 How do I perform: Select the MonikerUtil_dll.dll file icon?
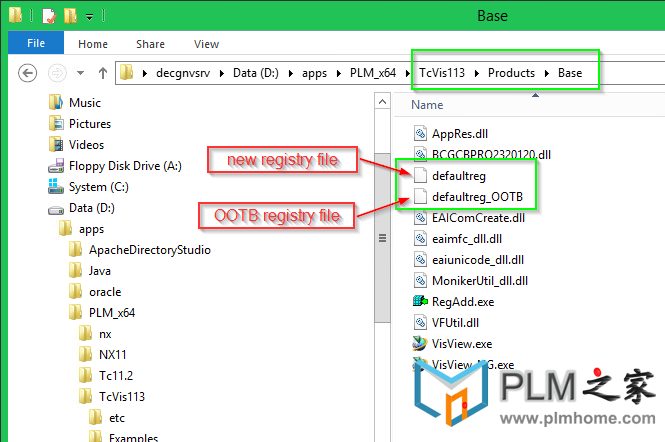point(420,280)
